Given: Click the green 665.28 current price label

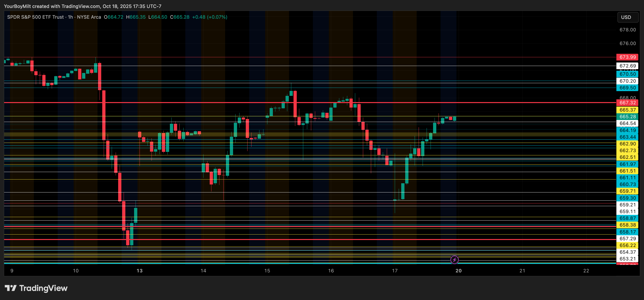Looking at the screenshot, I should pos(627,117).
